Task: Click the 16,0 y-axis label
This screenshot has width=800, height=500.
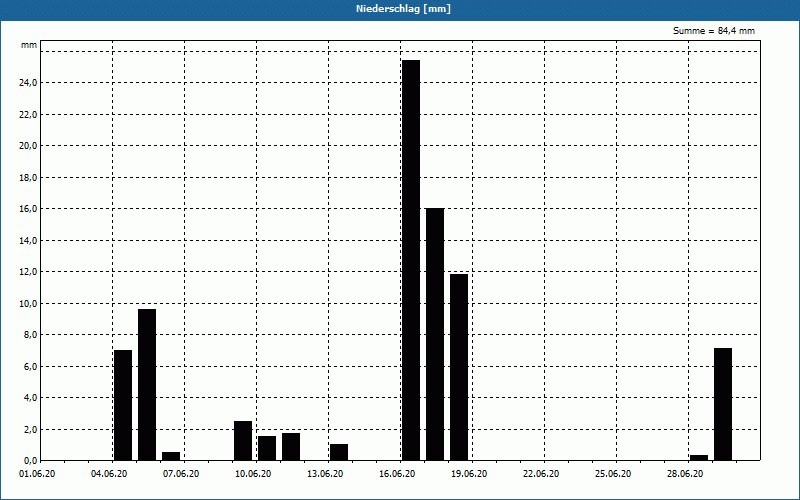Action: [28, 209]
